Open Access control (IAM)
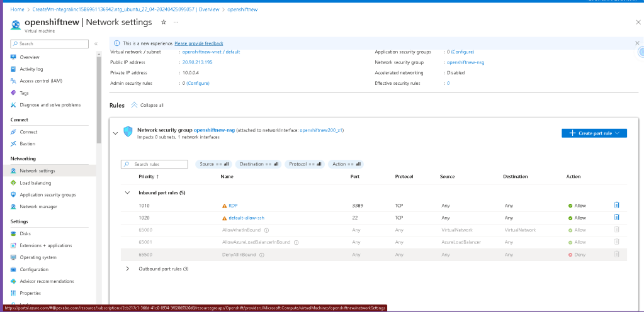This screenshot has width=644, height=312. point(41,81)
